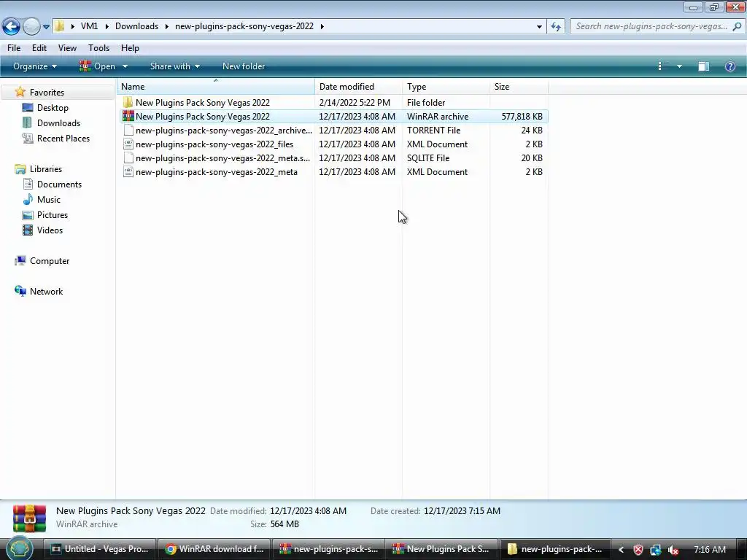The image size is (747, 560).
Task: Click the Forward navigation arrow button
Action: coord(31,26)
